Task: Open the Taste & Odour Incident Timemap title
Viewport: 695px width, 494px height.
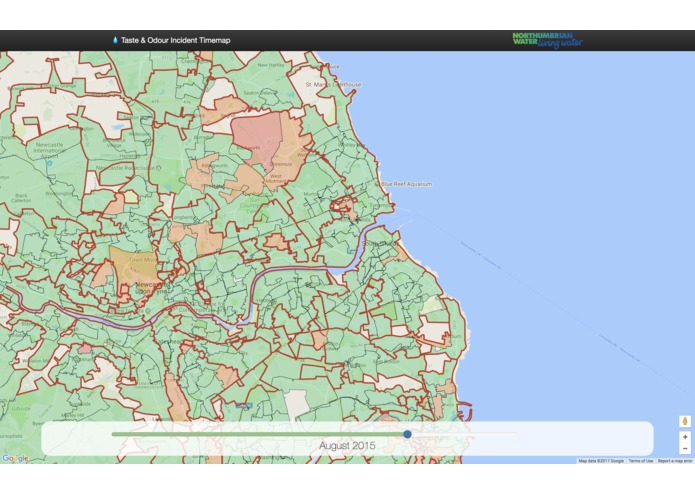Action: click(176, 40)
